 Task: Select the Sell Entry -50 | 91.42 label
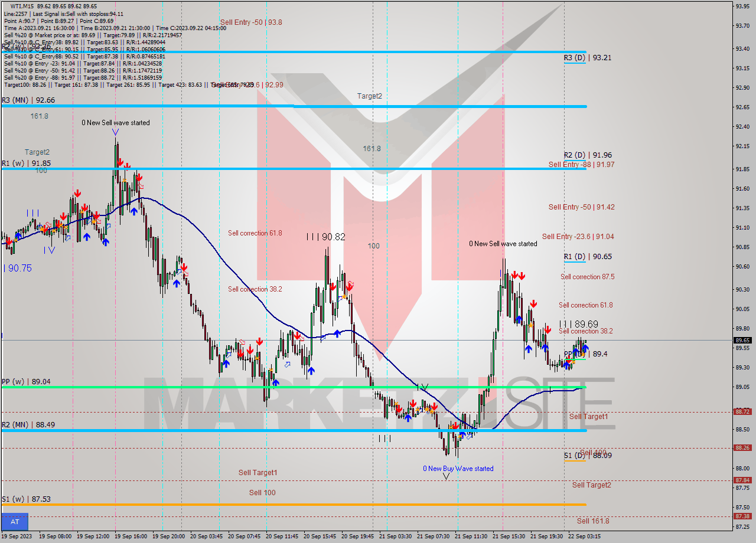581,207
